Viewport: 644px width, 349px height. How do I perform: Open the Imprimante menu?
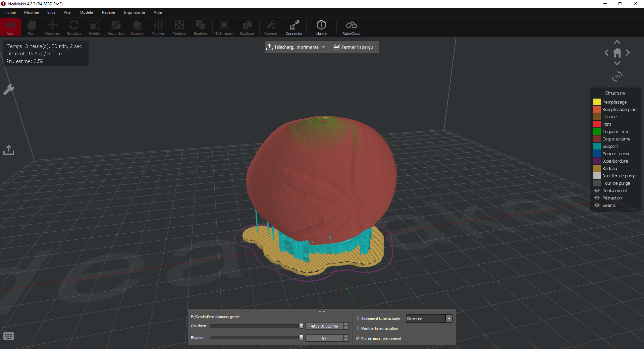134,12
